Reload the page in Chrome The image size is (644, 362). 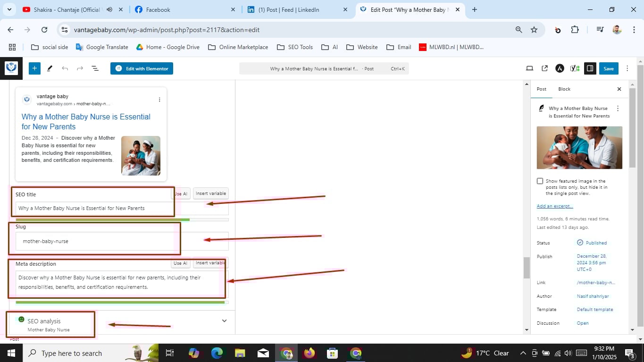click(44, 30)
